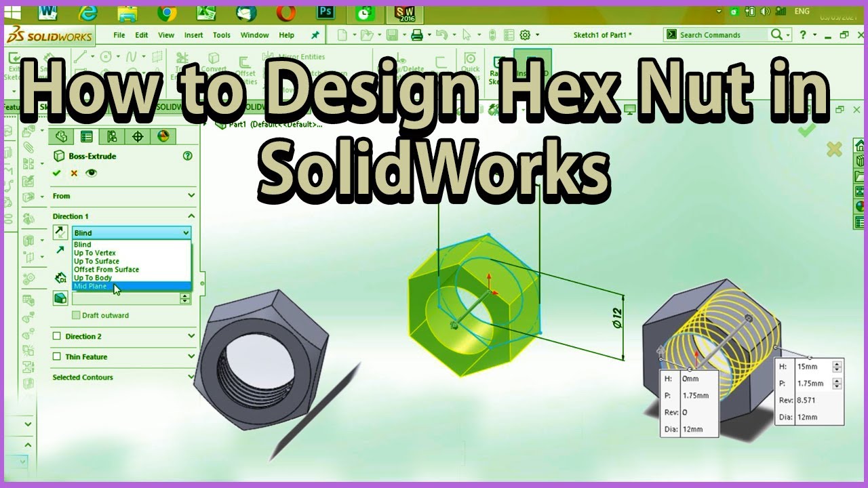Click the search magnifier icon
The image size is (868, 488).
pos(776,35)
